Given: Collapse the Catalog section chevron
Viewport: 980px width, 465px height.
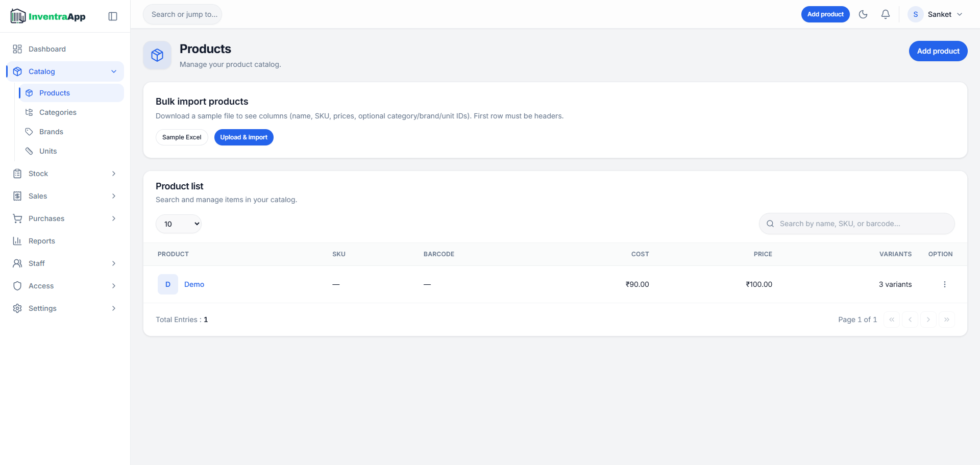Looking at the screenshot, I should pos(113,71).
